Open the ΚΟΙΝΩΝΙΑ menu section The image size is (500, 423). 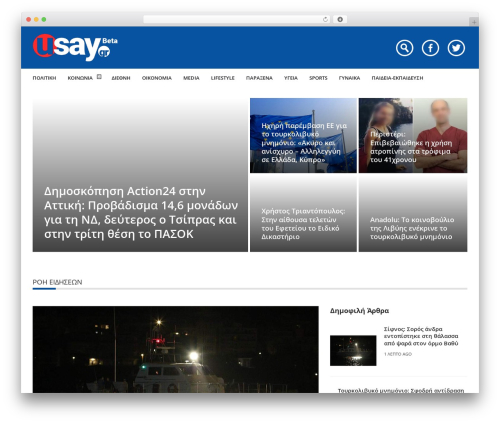[x=80, y=78]
